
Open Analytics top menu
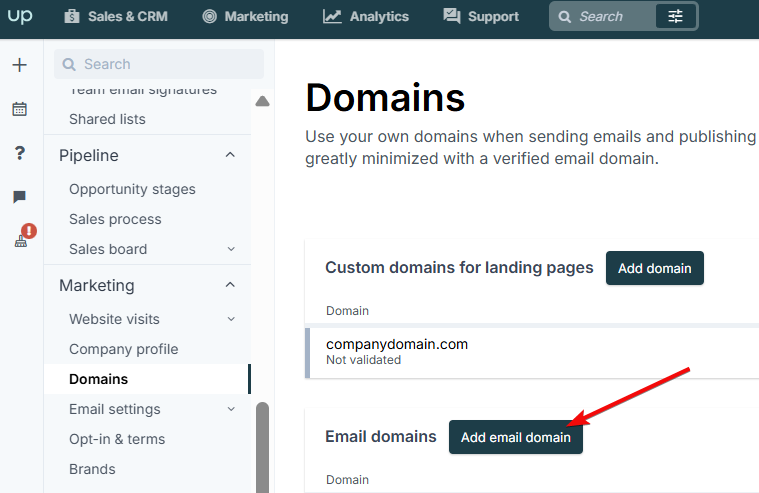click(x=366, y=16)
